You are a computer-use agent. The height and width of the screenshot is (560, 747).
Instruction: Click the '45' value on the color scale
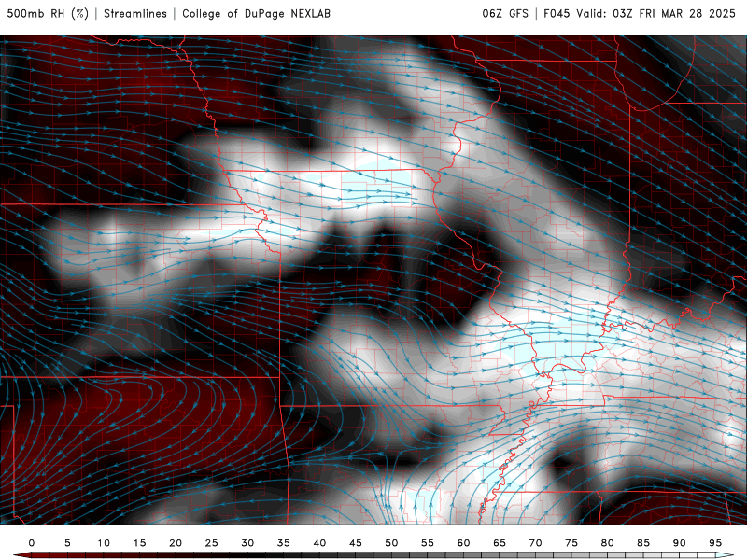pyautogui.click(x=356, y=543)
